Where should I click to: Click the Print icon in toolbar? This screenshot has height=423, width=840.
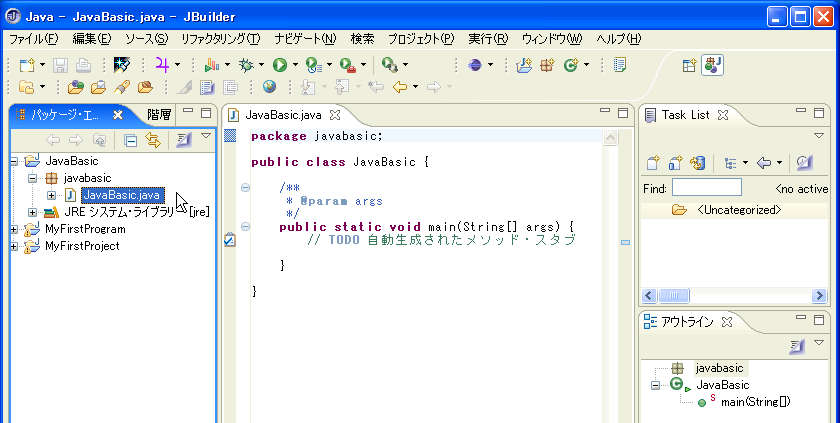point(84,65)
